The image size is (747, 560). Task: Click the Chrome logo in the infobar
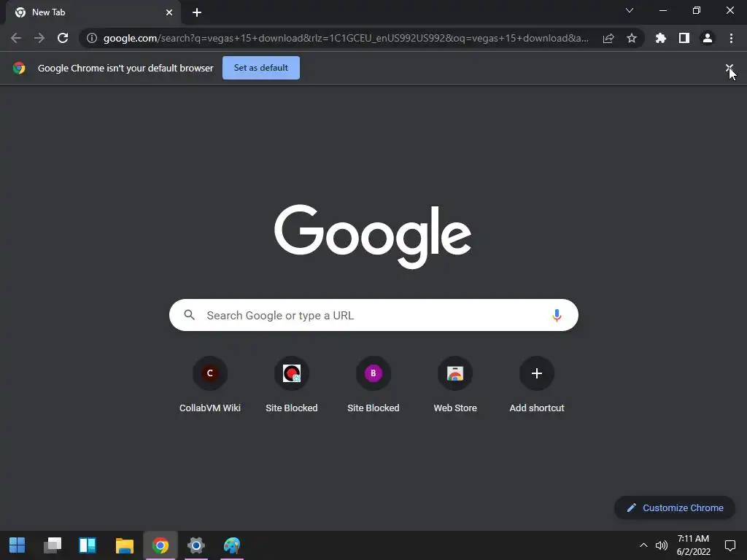[19, 68]
